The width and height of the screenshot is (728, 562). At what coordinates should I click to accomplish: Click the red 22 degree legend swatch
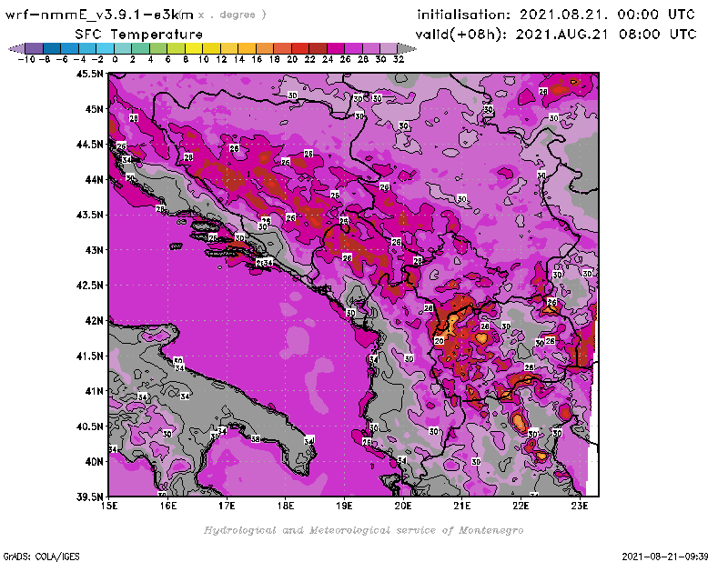click(x=318, y=47)
